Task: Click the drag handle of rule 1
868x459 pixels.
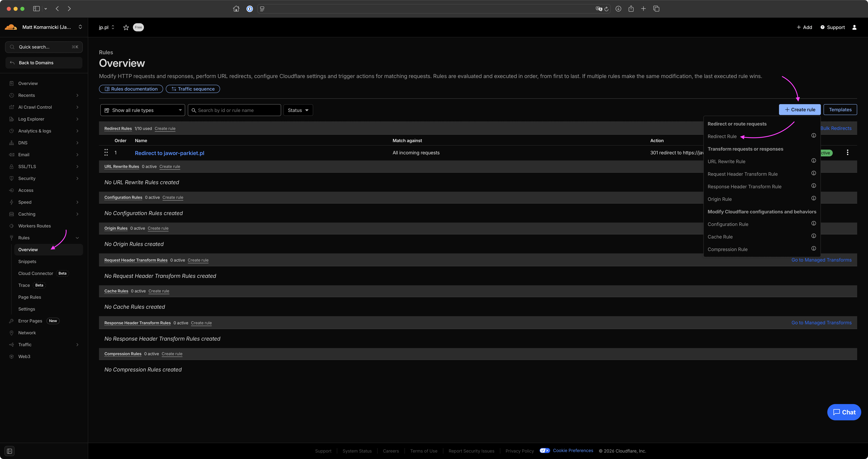Action: [106, 152]
